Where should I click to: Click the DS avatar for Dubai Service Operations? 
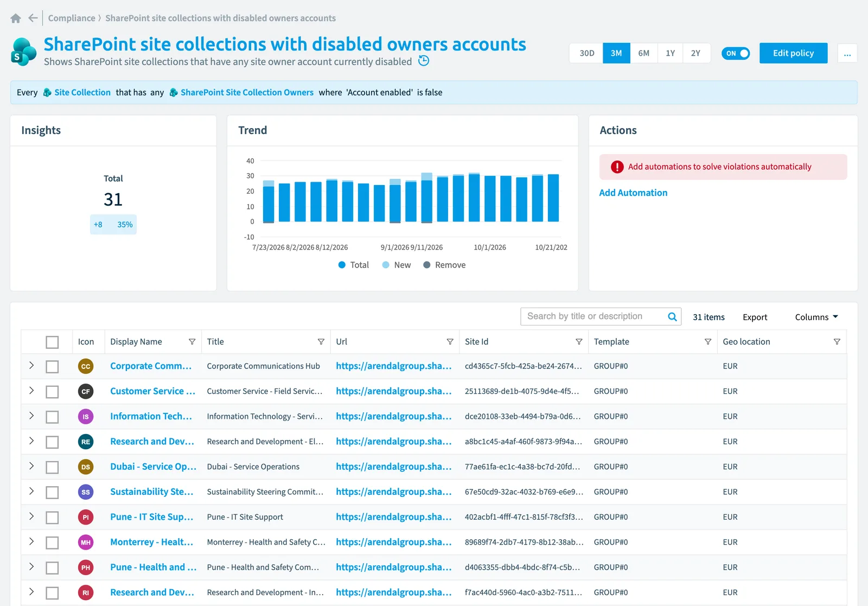coord(86,467)
